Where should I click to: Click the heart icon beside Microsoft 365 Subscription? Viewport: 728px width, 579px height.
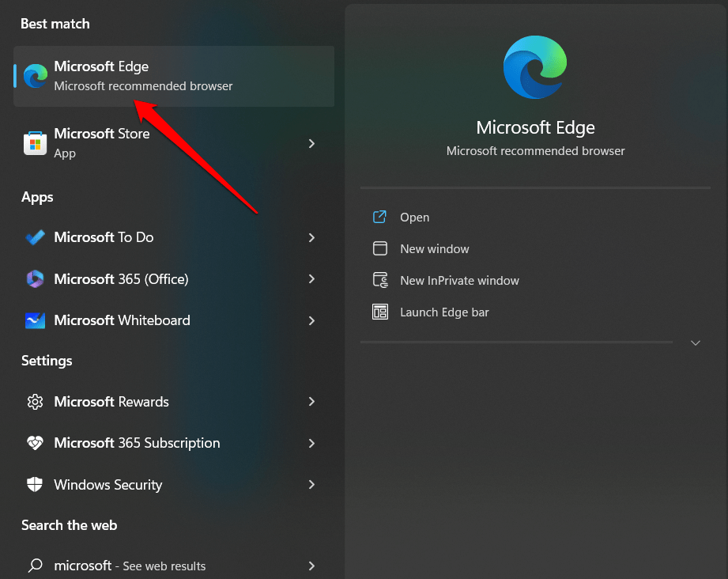(36, 443)
